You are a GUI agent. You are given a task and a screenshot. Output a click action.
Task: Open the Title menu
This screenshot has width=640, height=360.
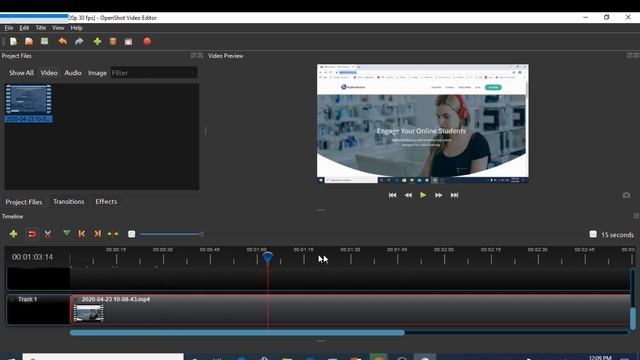(x=41, y=28)
